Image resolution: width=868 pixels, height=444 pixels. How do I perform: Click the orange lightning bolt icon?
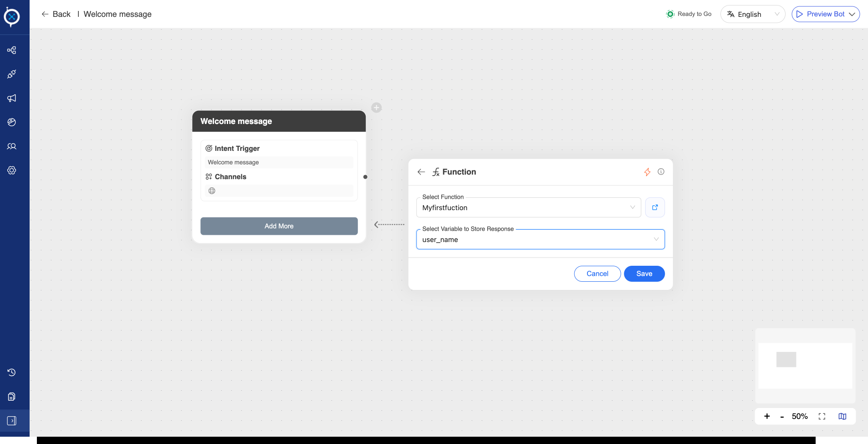[x=647, y=172]
